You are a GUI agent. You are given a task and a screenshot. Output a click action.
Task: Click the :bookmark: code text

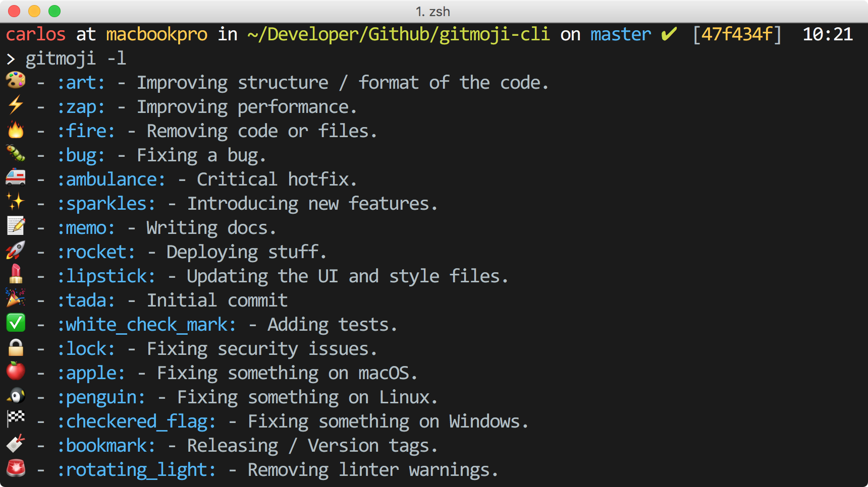(x=106, y=446)
